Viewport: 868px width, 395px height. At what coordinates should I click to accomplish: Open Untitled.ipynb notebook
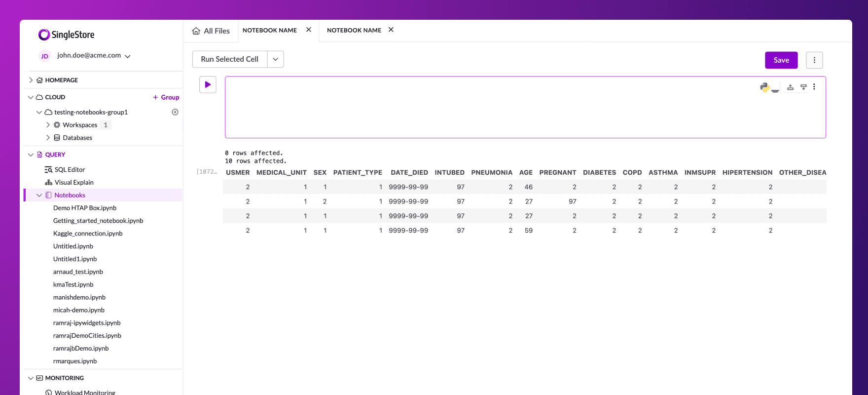(x=73, y=246)
